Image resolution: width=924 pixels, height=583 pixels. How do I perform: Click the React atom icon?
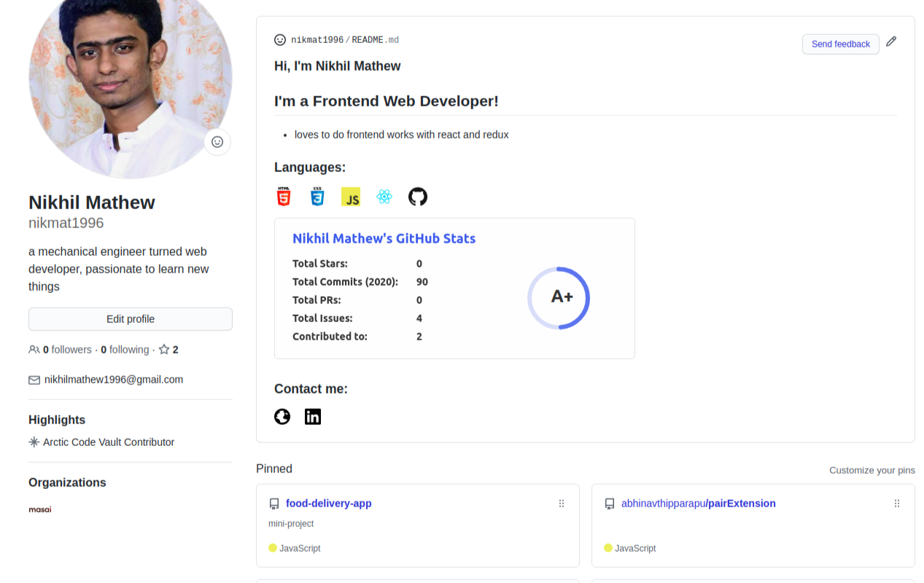[x=384, y=197]
